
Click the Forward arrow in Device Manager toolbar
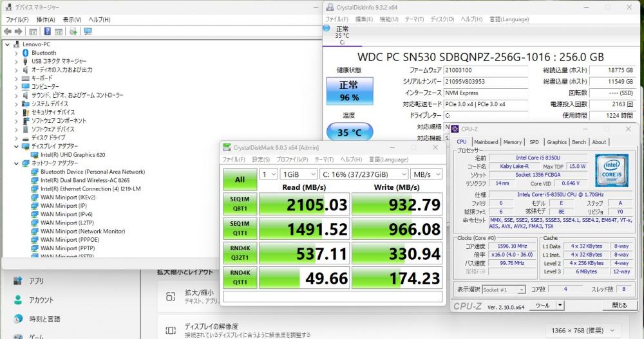(18, 31)
